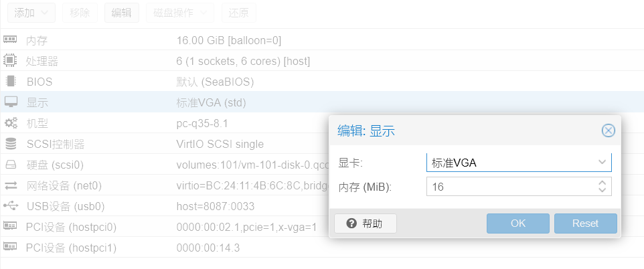Click the display (显示) monitor icon
644x269 pixels.
point(10,102)
